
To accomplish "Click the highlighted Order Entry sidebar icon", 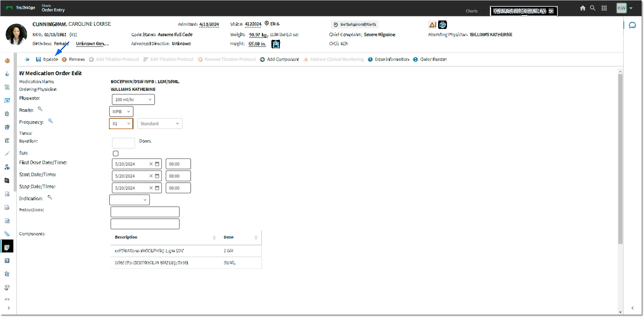I will point(8,247).
